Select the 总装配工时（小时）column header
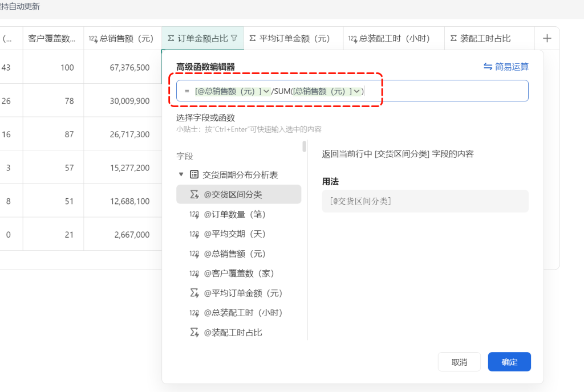This screenshot has height=392, width=584. [x=394, y=38]
